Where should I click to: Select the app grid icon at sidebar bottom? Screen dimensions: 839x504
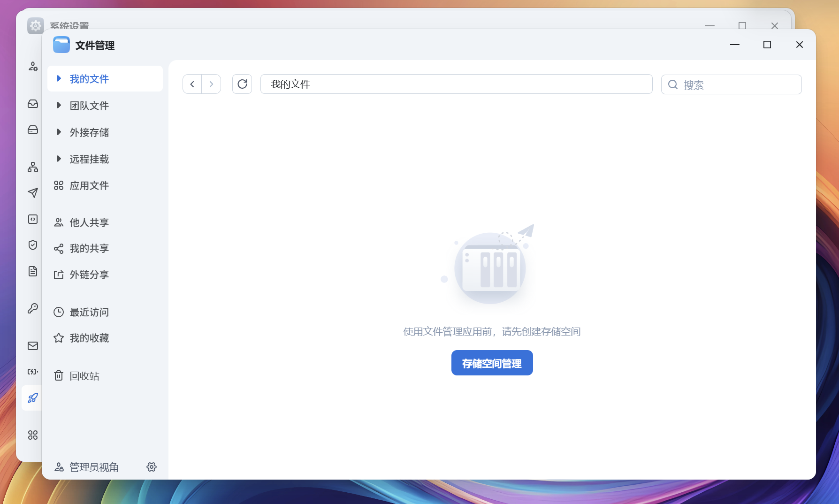[x=32, y=435]
